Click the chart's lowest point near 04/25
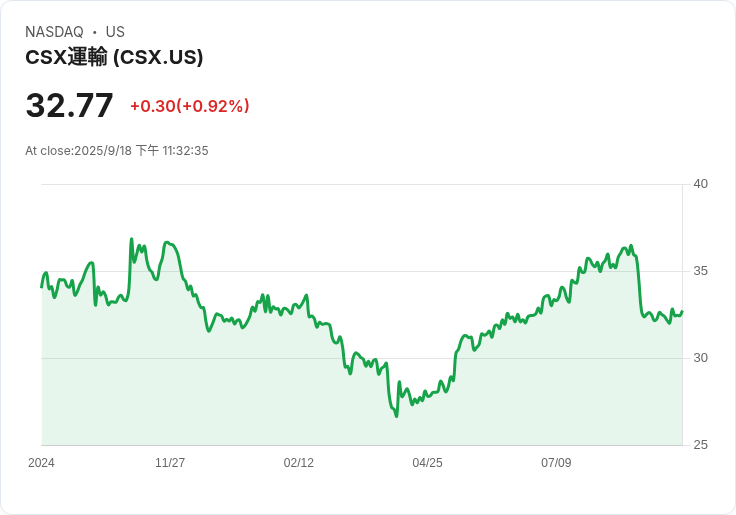 pyautogui.click(x=396, y=415)
